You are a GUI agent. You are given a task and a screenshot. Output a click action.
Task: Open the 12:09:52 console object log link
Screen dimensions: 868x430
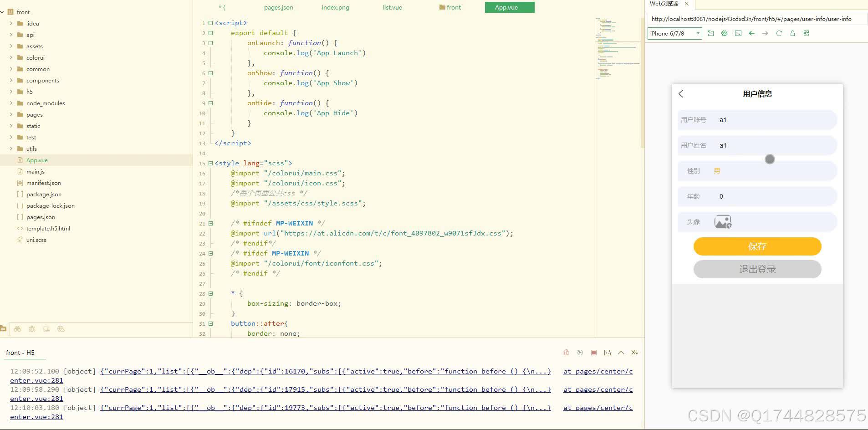325,371
